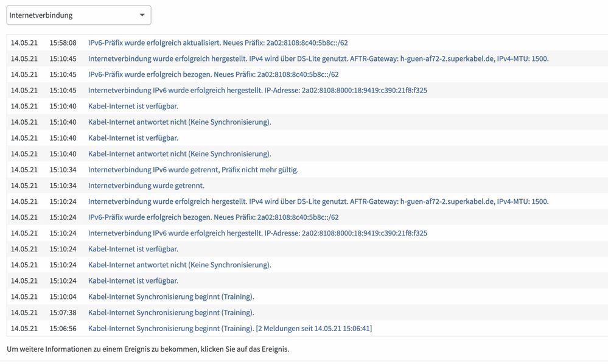This screenshot has width=608, height=364.
Task: Open the latest 15:10:40 'Kabel-Internet antwortet nicht' entry
Action: 180,122
